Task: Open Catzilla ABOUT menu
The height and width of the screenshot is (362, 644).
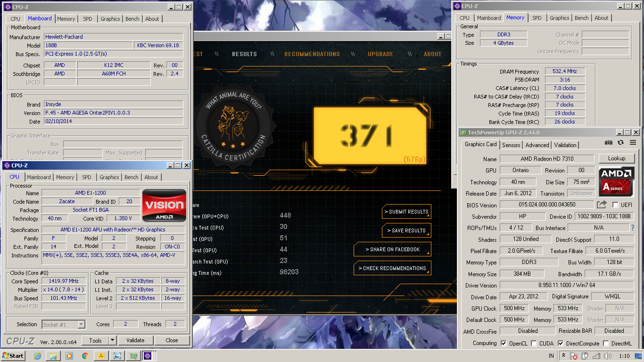Action: [432, 54]
